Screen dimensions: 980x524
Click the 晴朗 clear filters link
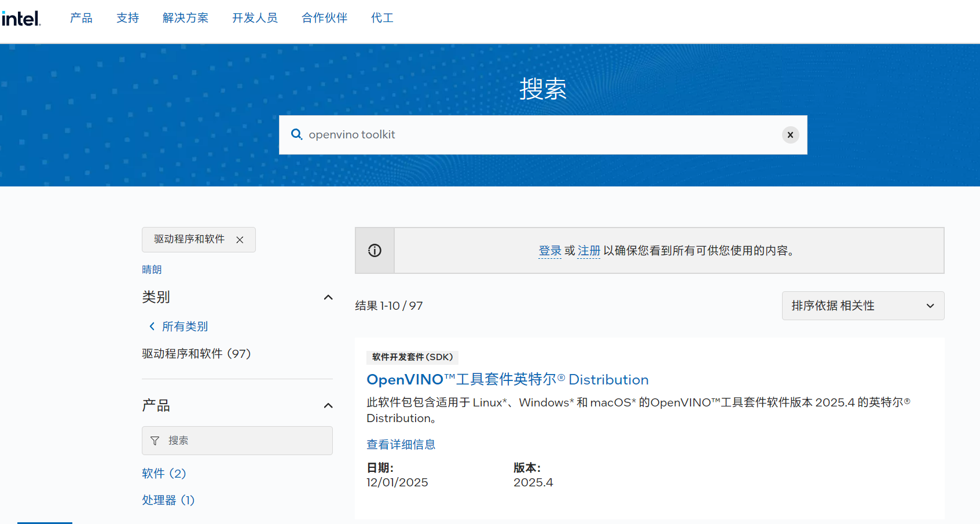point(152,270)
